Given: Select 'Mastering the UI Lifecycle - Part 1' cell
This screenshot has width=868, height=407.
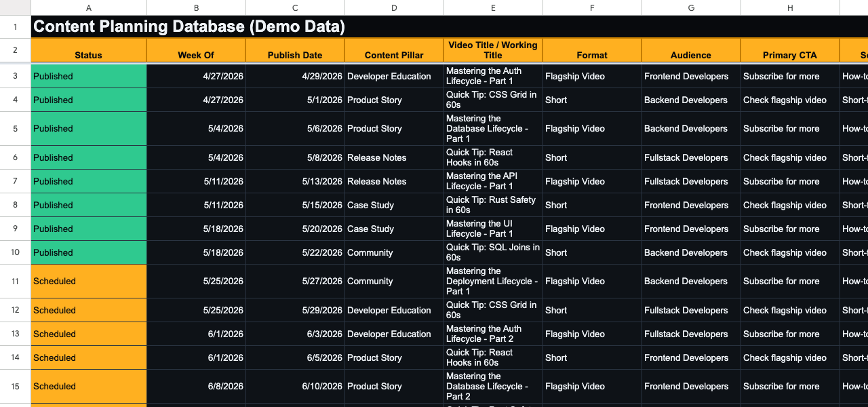Looking at the screenshot, I should (493, 229).
